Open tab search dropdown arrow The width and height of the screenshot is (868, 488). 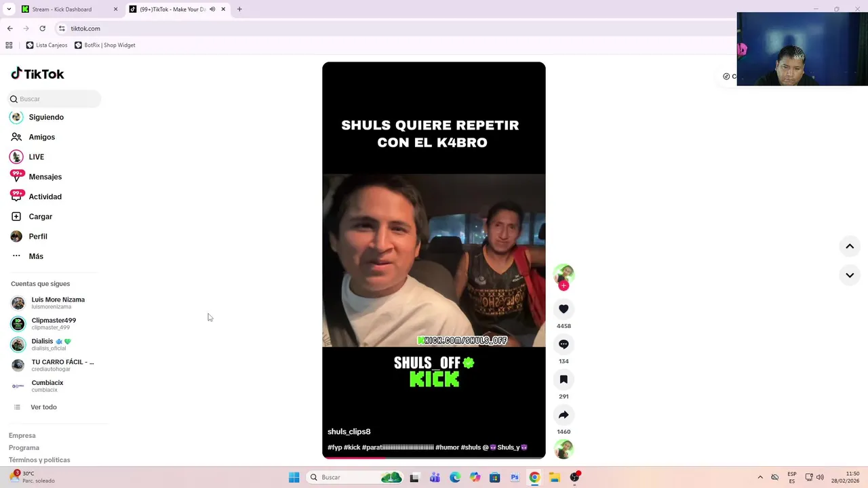tap(9, 9)
